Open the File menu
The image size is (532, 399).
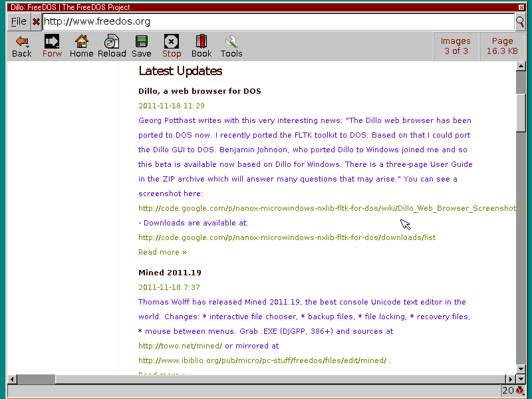[19, 22]
